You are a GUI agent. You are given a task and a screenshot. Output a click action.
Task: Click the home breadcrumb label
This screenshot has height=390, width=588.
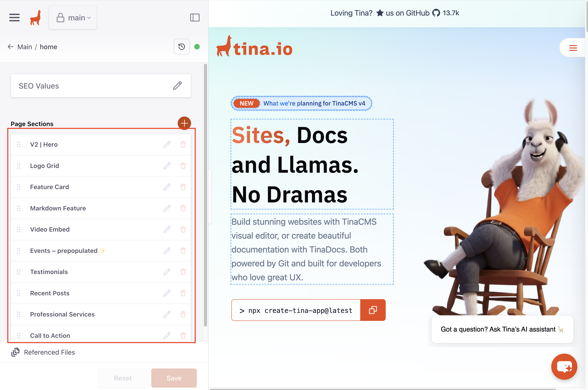[49, 47]
